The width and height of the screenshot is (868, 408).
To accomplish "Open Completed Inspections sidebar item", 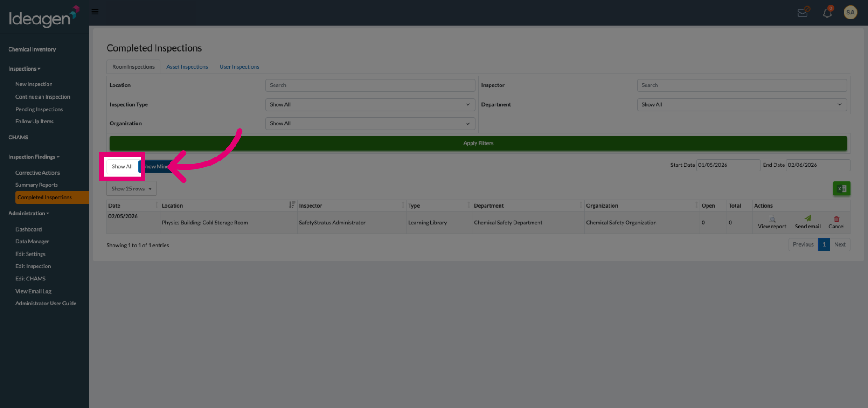I will (x=52, y=197).
